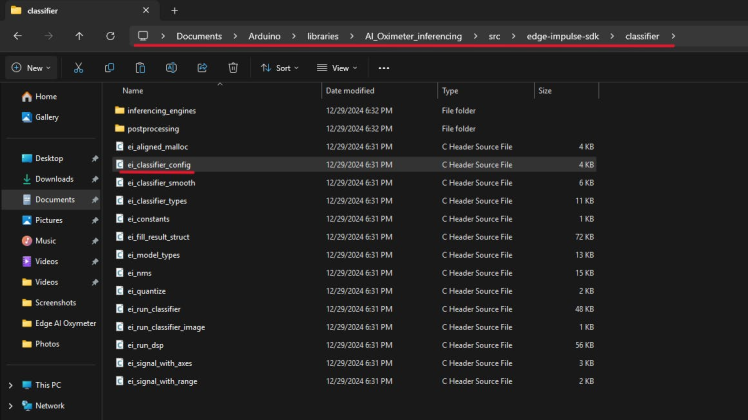Open the View options dropdown
This screenshot has width=748, height=420.
337,68
